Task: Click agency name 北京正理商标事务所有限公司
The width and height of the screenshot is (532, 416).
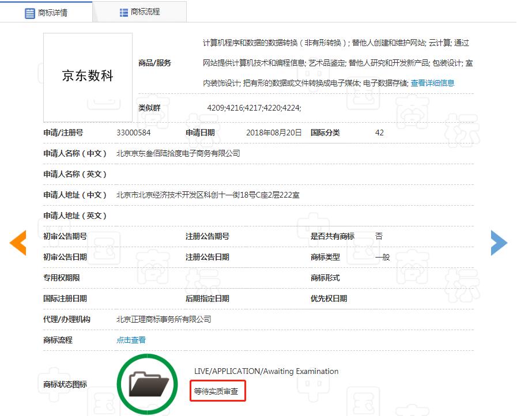Action: click(164, 319)
